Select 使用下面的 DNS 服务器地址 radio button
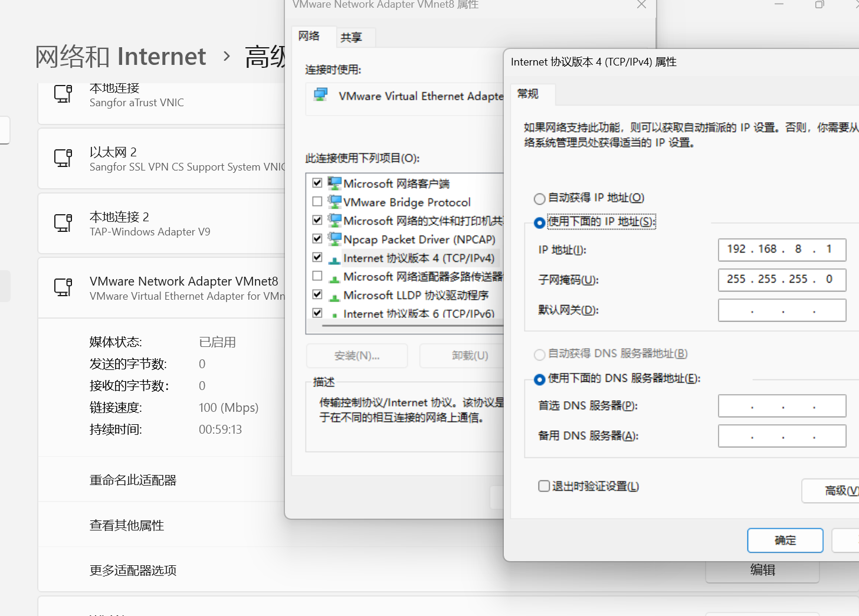Image resolution: width=859 pixels, height=616 pixels. [539, 379]
